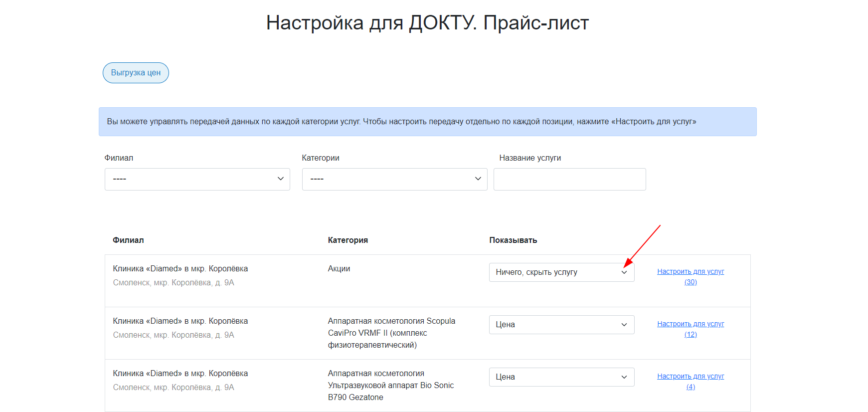Open the Цена dropdown for Scopula CaviPro row

(562, 325)
